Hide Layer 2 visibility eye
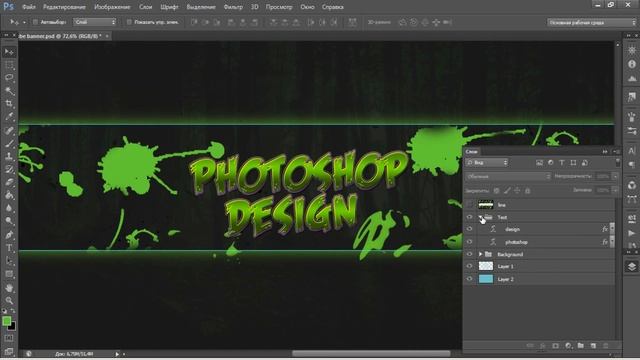Viewport: 640px width, 360px height. point(469,279)
